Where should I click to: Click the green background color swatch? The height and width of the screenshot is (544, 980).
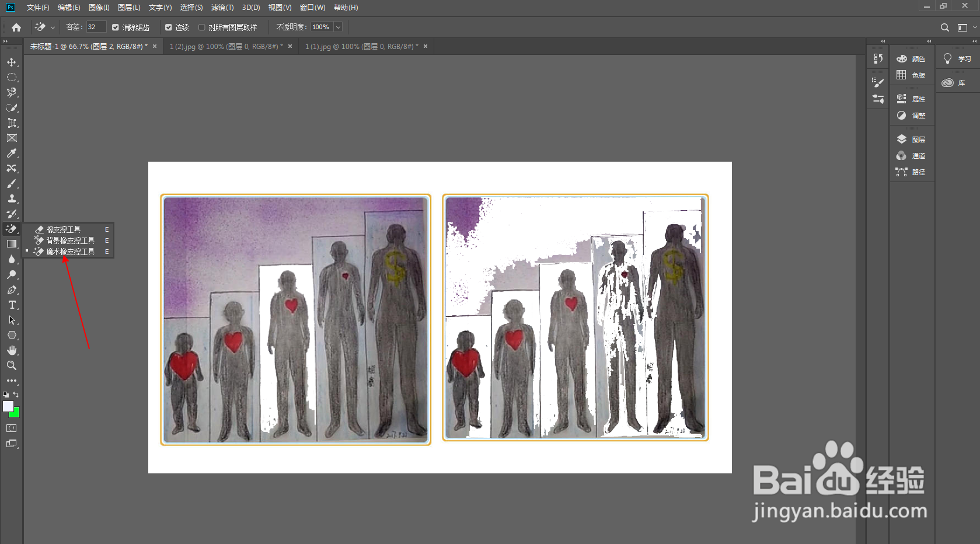pyautogui.click(x=16, y=413)
